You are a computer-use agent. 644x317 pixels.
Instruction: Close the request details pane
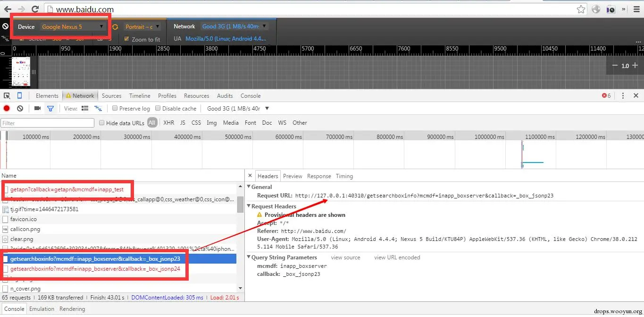[250, 176]
